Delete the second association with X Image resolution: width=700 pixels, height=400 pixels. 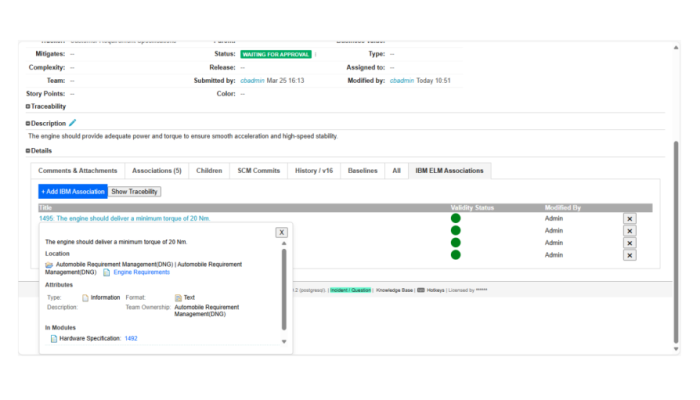[629, 231]
